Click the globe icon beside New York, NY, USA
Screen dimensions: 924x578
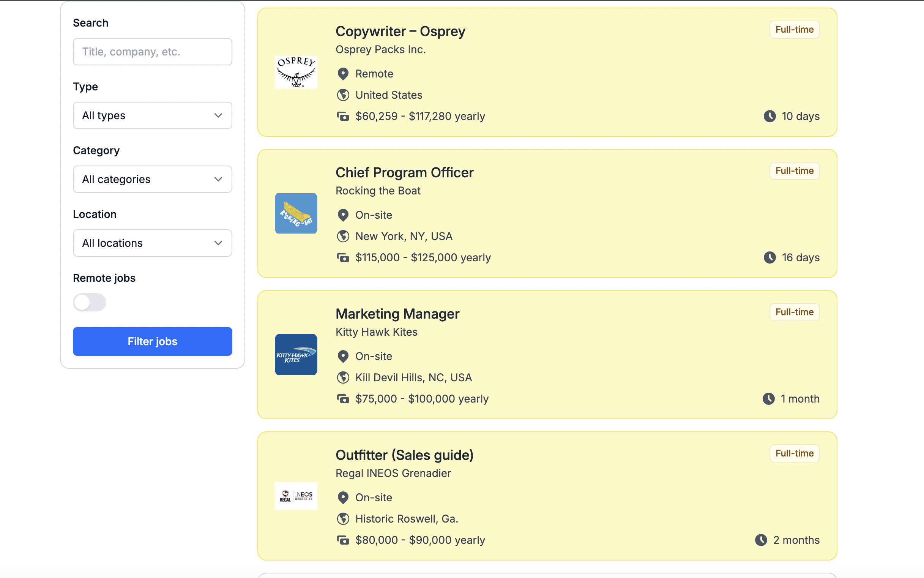click(x=343, y=236)
